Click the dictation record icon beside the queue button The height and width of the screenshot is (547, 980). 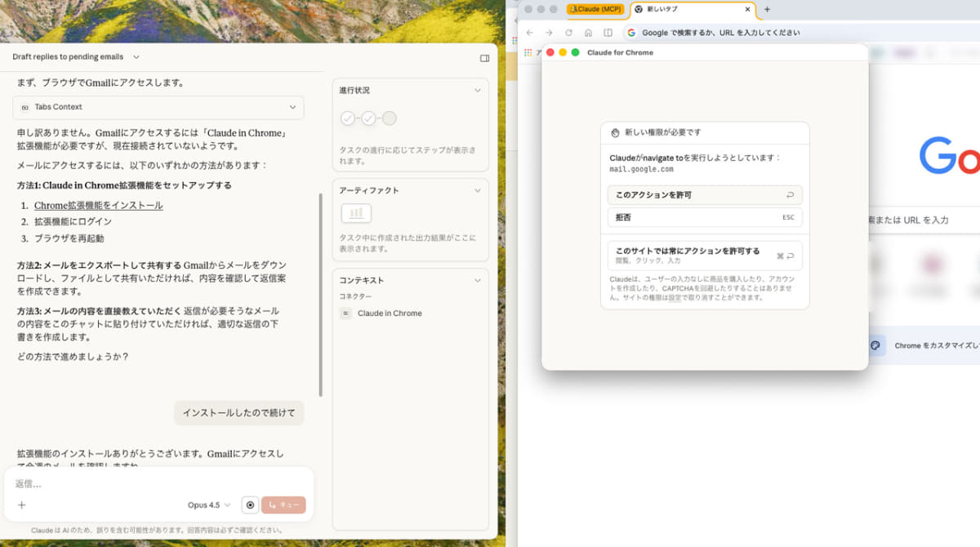coord(250,505)
